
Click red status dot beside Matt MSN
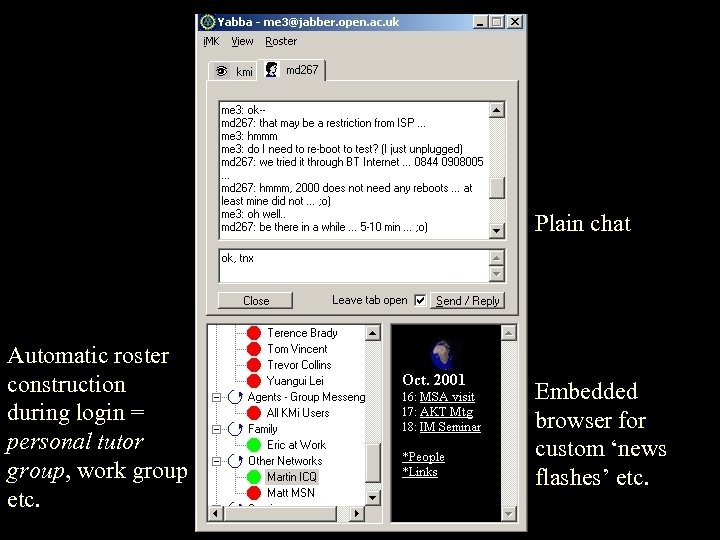tap(253, 493)
